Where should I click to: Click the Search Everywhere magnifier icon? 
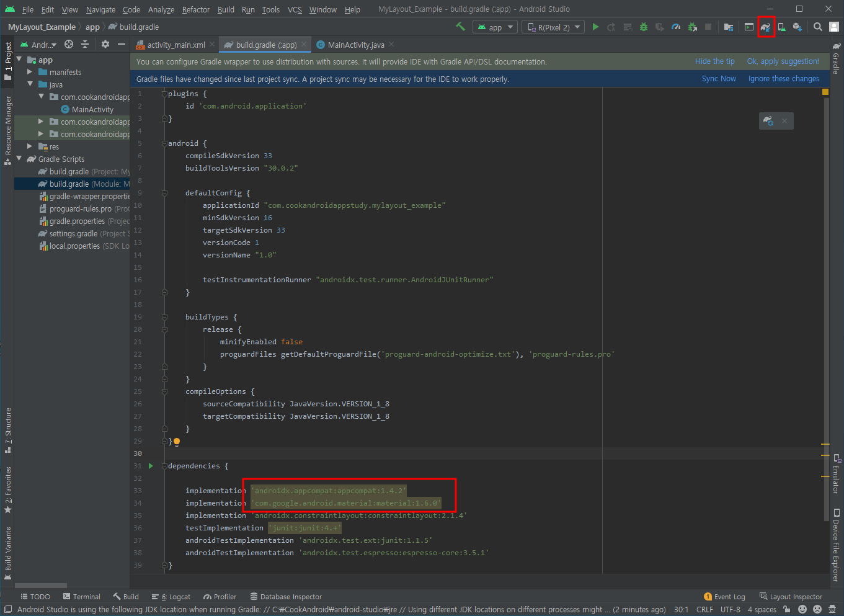pyautogui.click(x=818, y=27)
